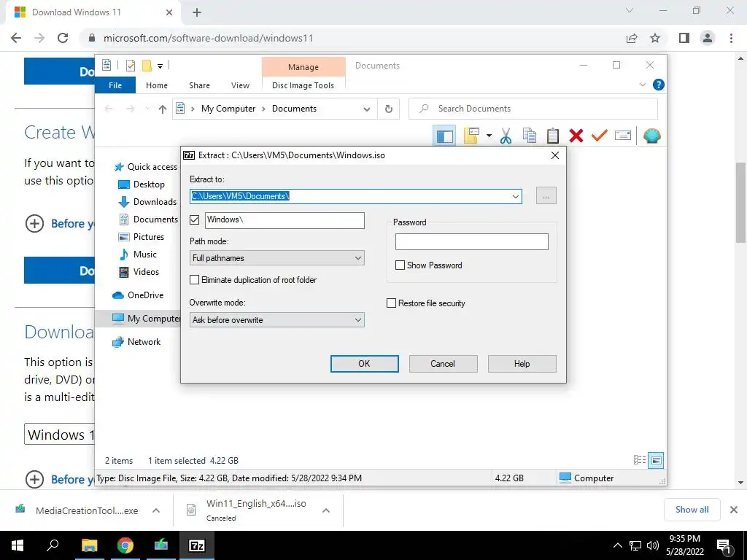This screenshot has width=747, height=560.
Task: Open taskbar search magnifier
Action: pyautogui.click(x=53, y=545)
